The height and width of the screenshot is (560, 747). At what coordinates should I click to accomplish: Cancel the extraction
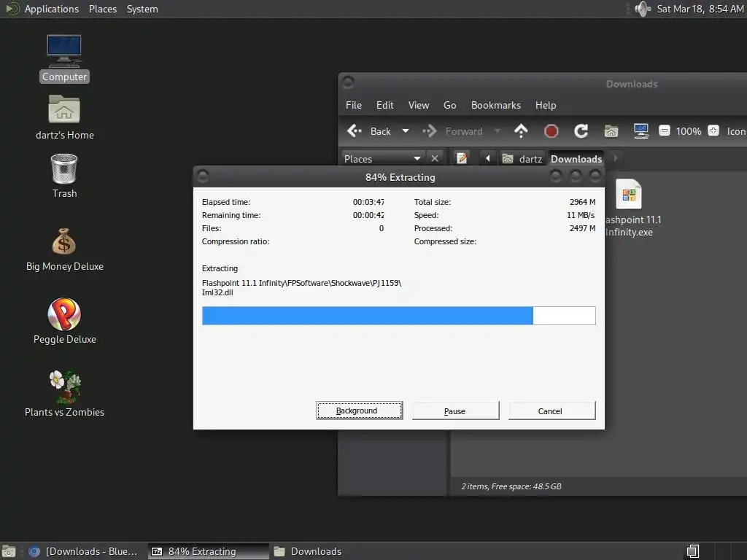click(x=551, y=411)
